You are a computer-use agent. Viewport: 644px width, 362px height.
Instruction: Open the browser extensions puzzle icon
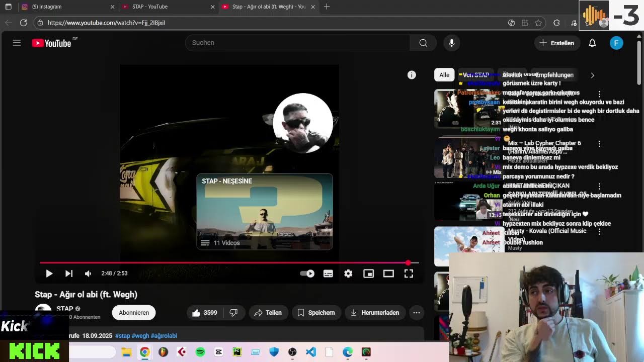pos(556,23)
